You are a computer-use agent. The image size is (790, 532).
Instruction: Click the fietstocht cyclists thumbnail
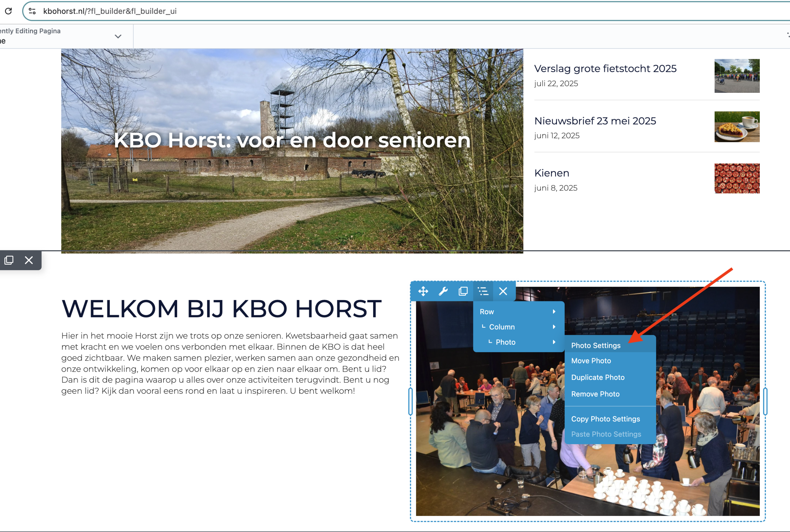pyautogui.click(x=737, y=76)
